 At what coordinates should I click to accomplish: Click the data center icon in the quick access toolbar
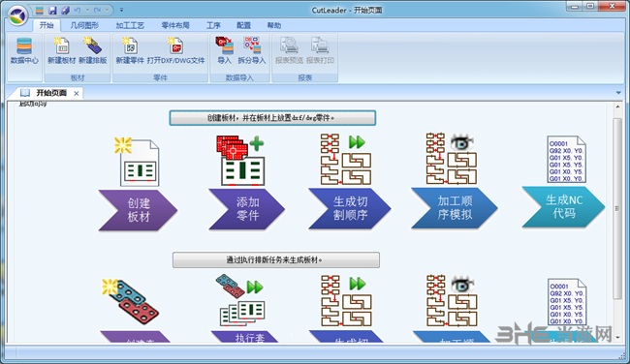tap(40, 10)
